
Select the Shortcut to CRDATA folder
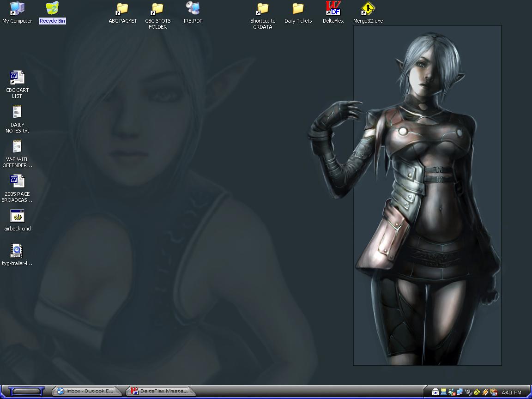click(x=263, y=9)
